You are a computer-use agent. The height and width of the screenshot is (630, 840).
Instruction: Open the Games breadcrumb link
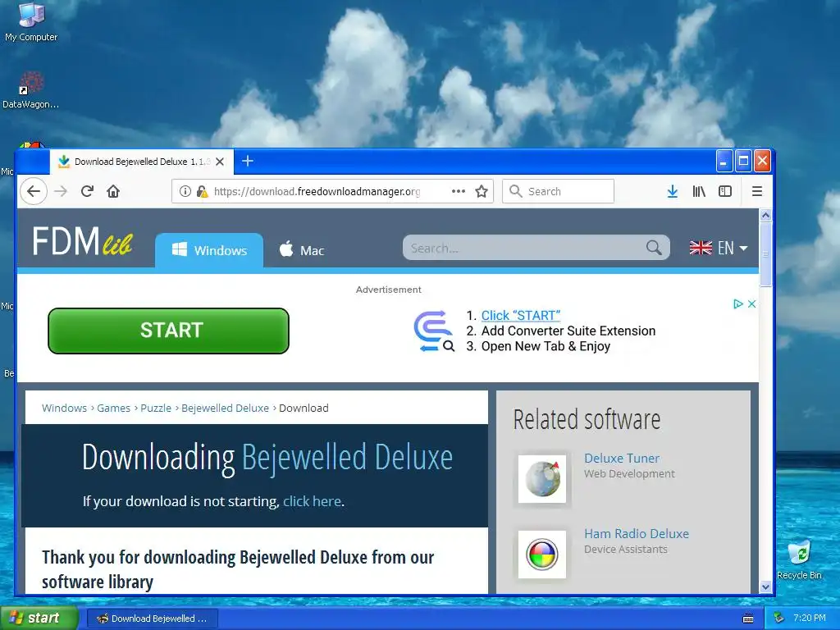coord(113,409)
